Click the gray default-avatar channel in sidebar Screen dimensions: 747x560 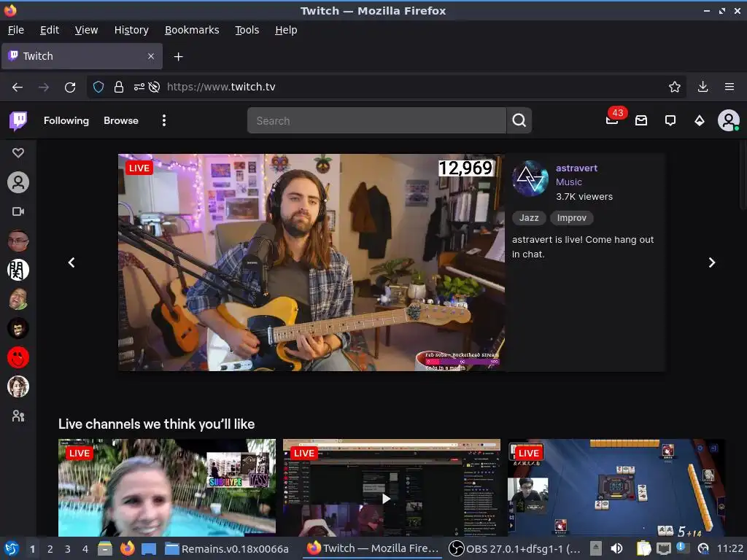coord(18,182)
